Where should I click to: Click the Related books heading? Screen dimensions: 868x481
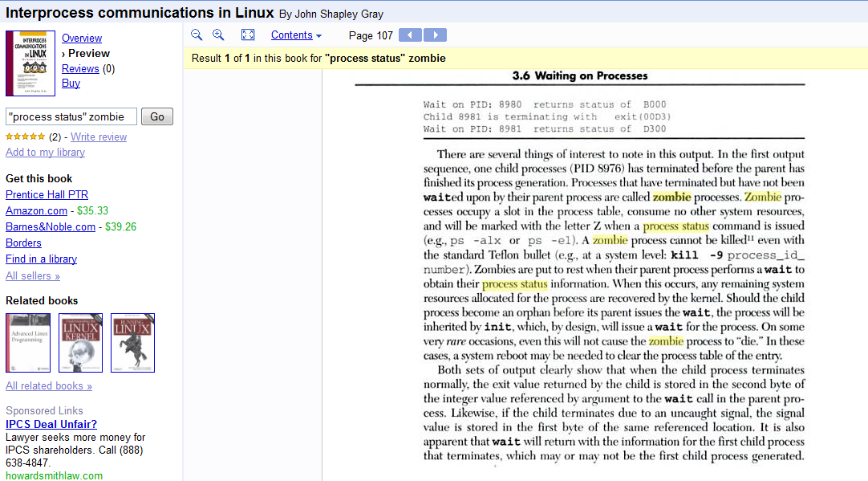tap(42, 300)
